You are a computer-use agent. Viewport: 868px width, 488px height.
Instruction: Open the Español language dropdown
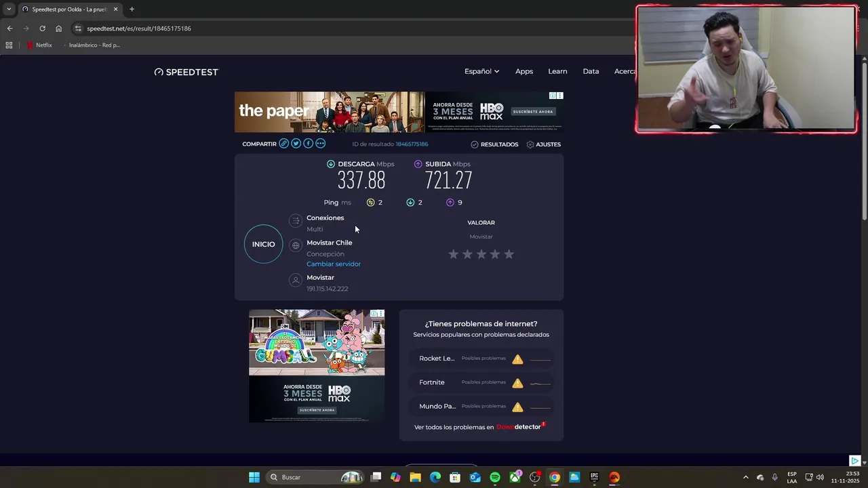click(x=481, y=71)
